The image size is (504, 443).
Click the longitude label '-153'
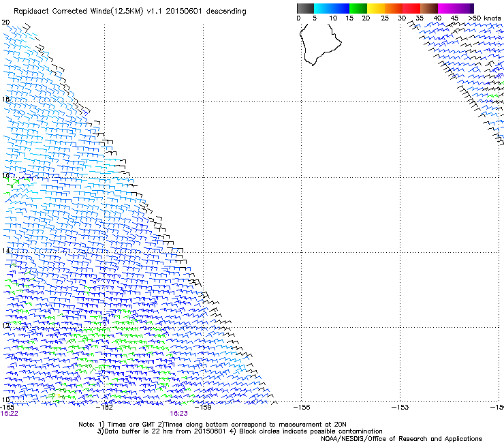tap(400, 408)
